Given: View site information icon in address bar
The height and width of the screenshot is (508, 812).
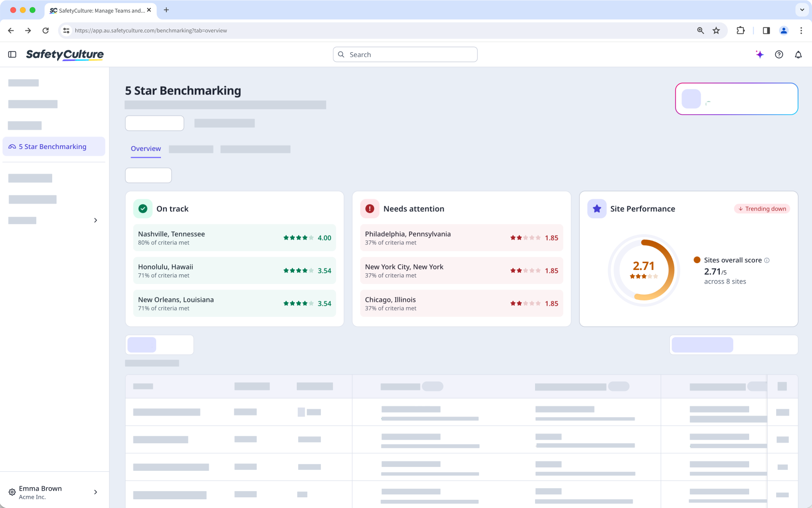Looking at the screenshot, I should click(x=67, y=30).
